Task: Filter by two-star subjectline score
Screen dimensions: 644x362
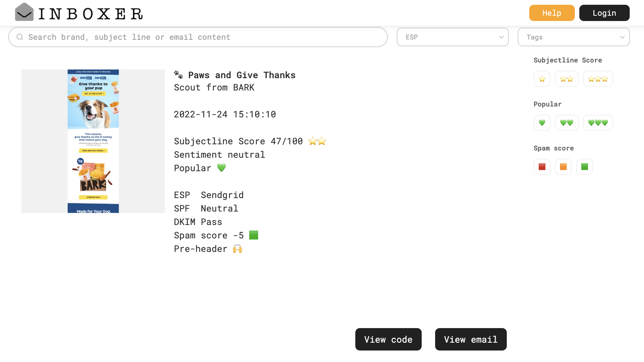Action: pos(566,79)
